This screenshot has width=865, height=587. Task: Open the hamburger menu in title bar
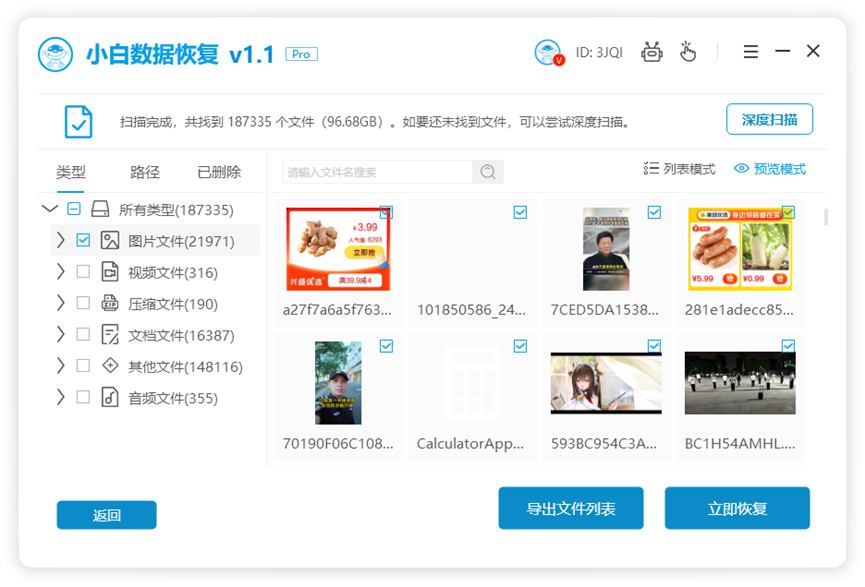750,52
